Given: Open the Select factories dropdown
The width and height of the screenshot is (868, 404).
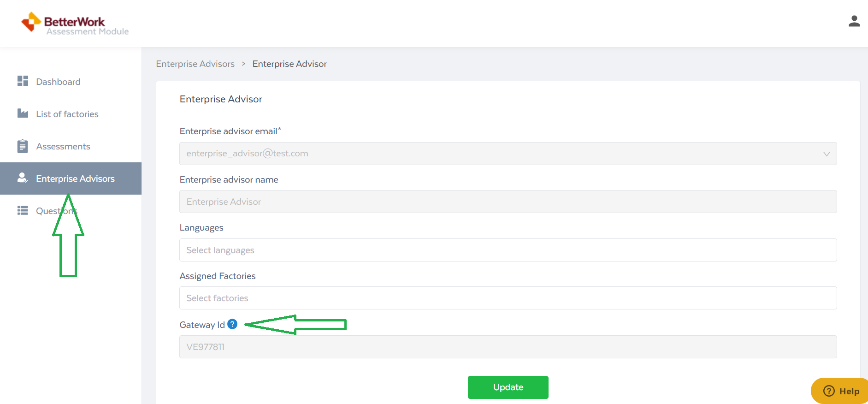Looking at the screenshot, I should click(x=508, y=298).
